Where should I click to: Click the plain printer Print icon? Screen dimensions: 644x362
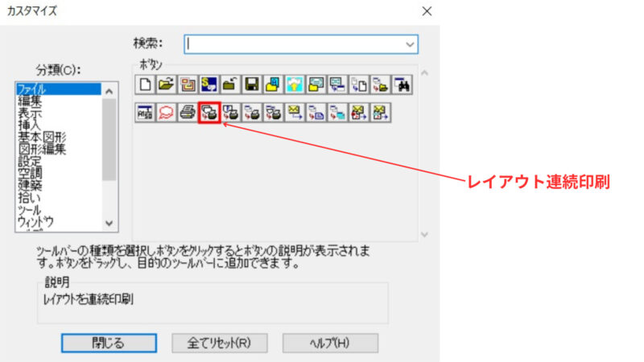[x=188, y=113]
